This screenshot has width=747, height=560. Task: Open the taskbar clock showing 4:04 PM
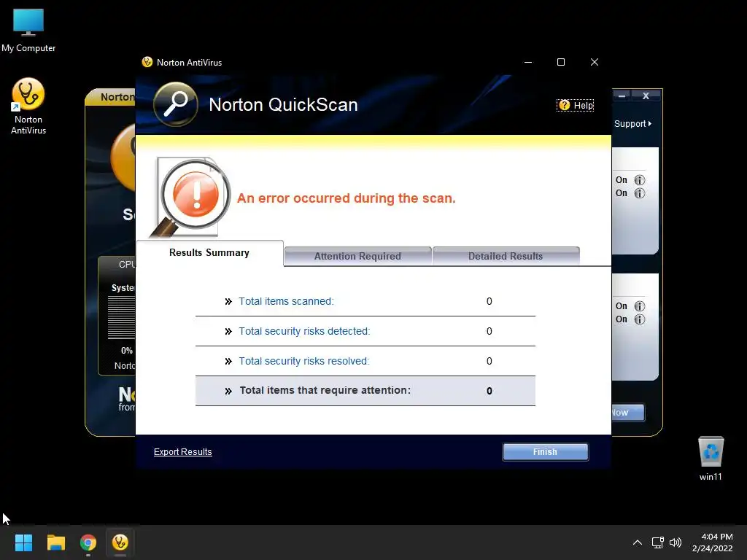tap(712, 542)
